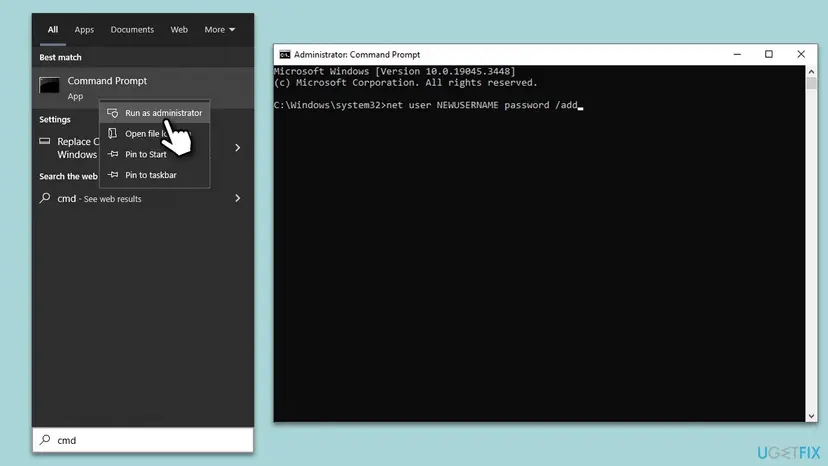Expand the cmd web results chevron
This screenshot has width=828, height=466.
point(238,198)
